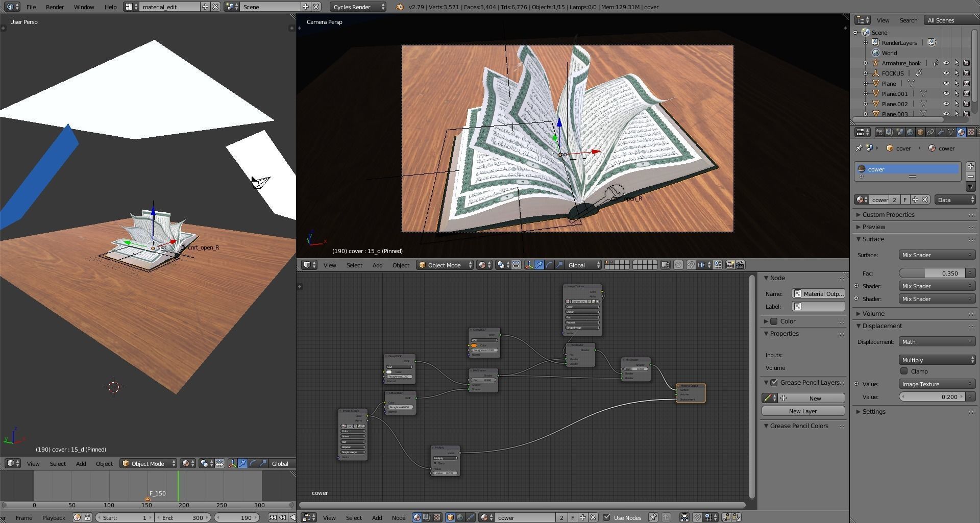980x523 pixels.
Task: Toggle visibility eye for Armature_book
Action: pyautogui.click(x=946, y=63)
